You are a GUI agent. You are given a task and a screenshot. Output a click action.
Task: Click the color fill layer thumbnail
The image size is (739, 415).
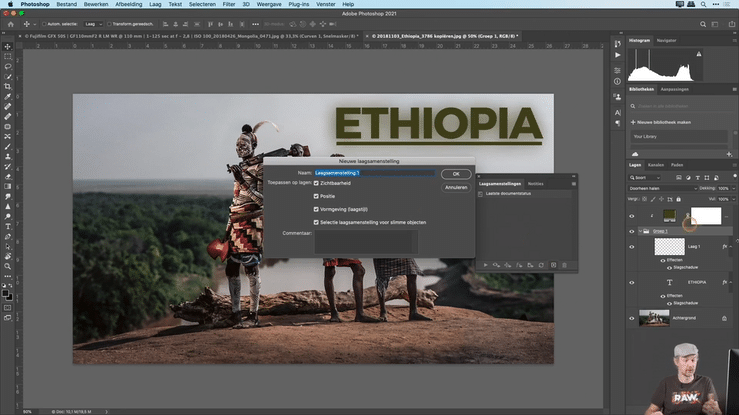[669, 216]
